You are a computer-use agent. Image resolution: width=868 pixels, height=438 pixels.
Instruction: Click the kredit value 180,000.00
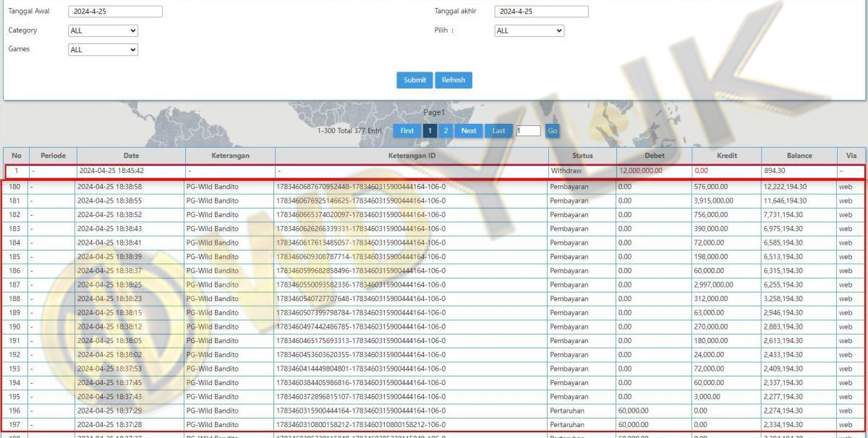(710, 341)
